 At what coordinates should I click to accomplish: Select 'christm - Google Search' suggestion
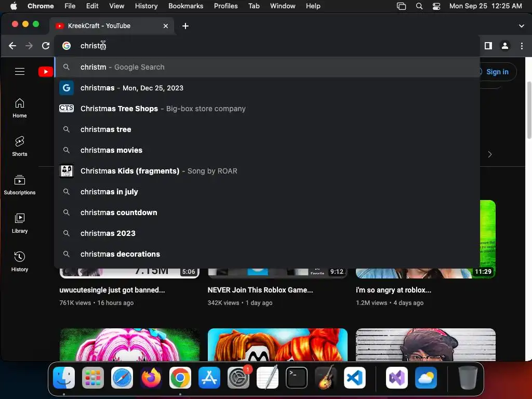(267, 67)
